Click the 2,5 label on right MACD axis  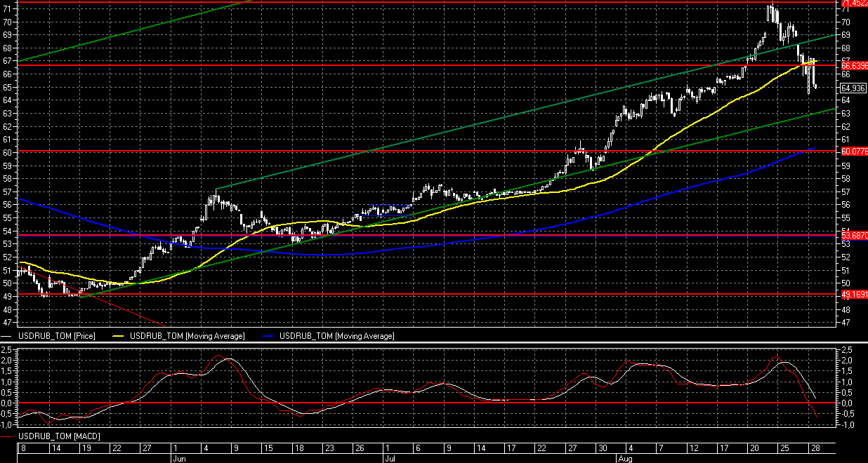(x=846, y=349)
